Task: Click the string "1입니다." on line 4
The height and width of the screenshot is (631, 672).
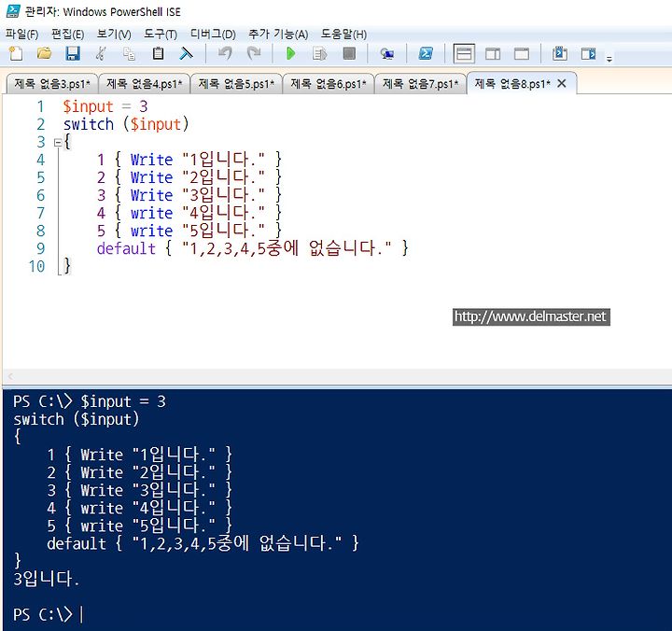Action: click(x=223, y=160)
